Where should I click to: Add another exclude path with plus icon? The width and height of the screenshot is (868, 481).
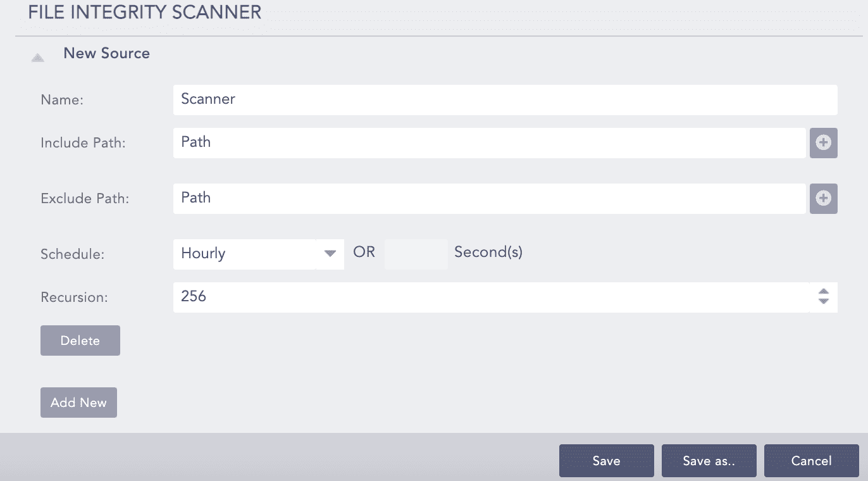click(823, 199)
